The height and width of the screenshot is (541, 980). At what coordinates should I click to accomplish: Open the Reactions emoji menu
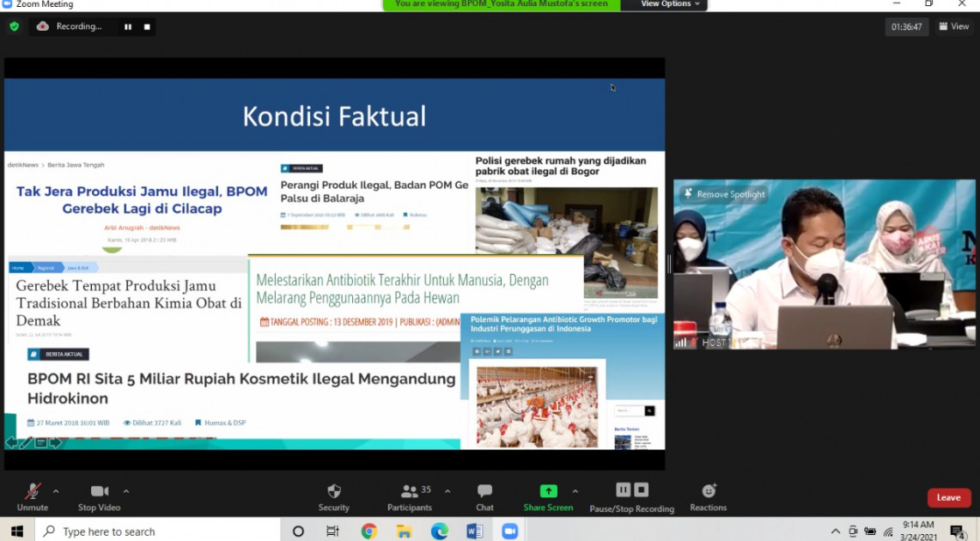[x=709, y=491]
